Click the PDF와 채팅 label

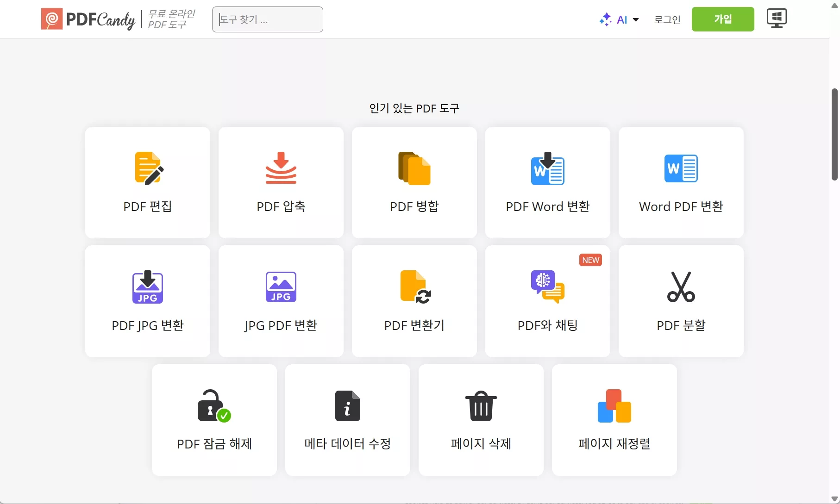click(x=548, y=325)
